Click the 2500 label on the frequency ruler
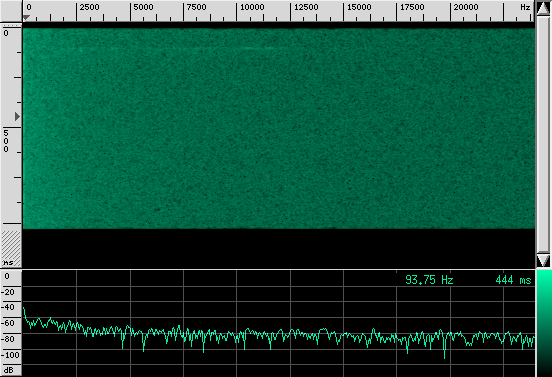 click(89, 7)
